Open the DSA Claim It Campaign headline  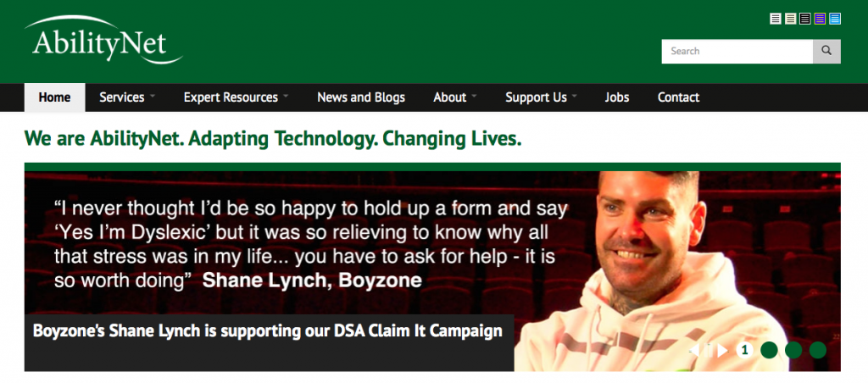pyautogui.click(x=268, y=331)
